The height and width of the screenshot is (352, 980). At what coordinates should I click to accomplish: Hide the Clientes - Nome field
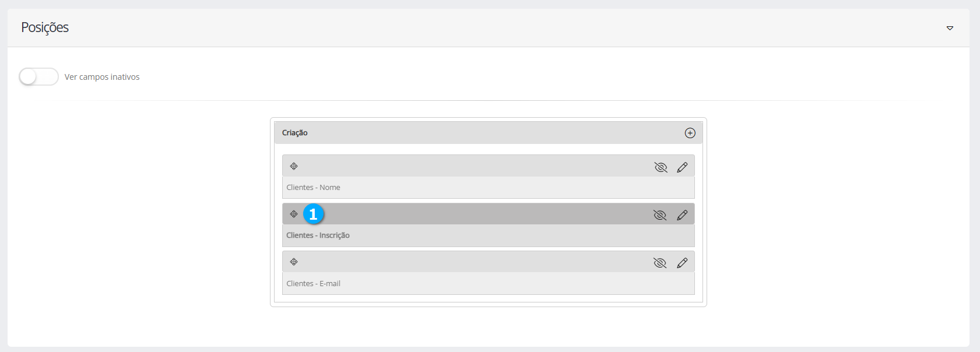coord(661,167)
